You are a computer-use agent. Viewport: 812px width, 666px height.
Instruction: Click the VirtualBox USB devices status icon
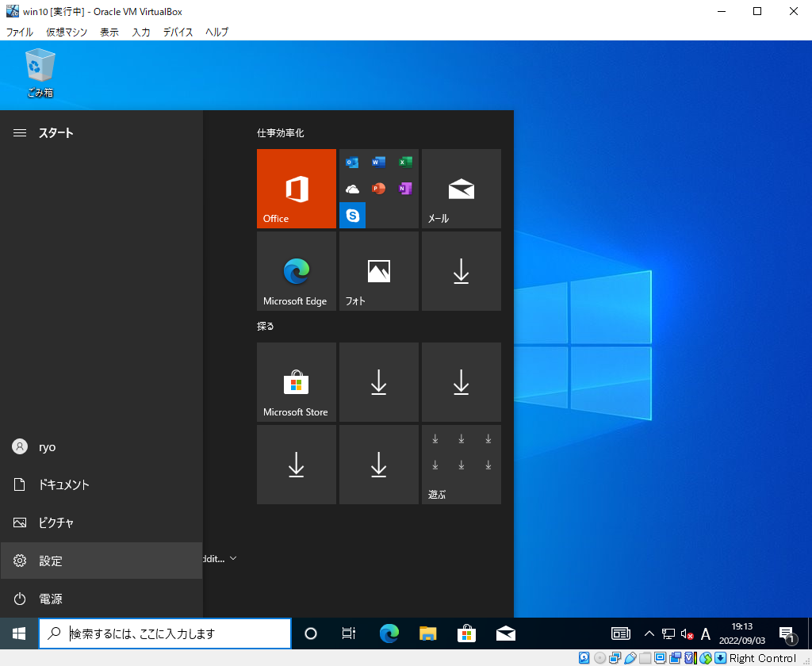(x=630, y=658)
